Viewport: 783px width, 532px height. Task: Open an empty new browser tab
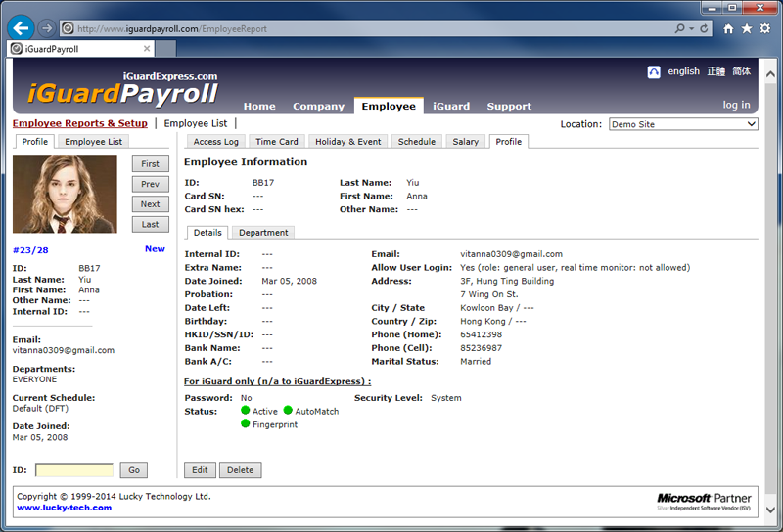click(165, 49)
